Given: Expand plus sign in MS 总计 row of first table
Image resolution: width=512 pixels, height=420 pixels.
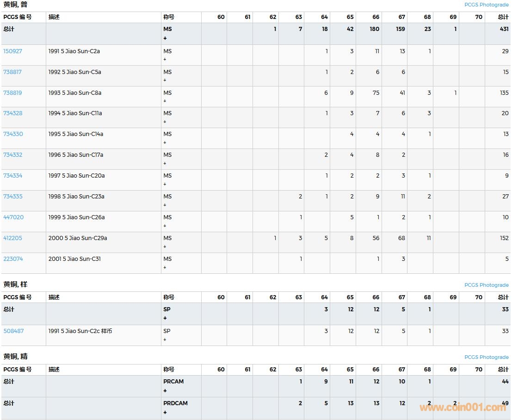Looking at the screenshot, I should coord(165,38).
